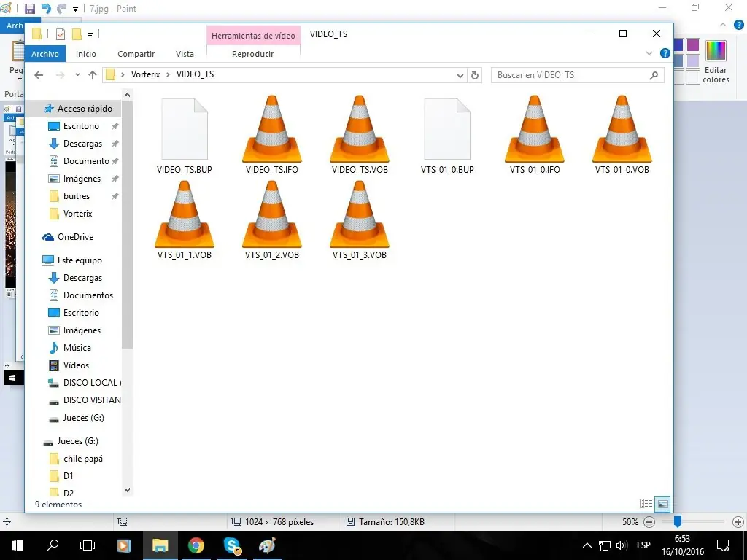Open the VIDEO_TS.IFO VLC file
747x560 pixels.
pos(272,135)
